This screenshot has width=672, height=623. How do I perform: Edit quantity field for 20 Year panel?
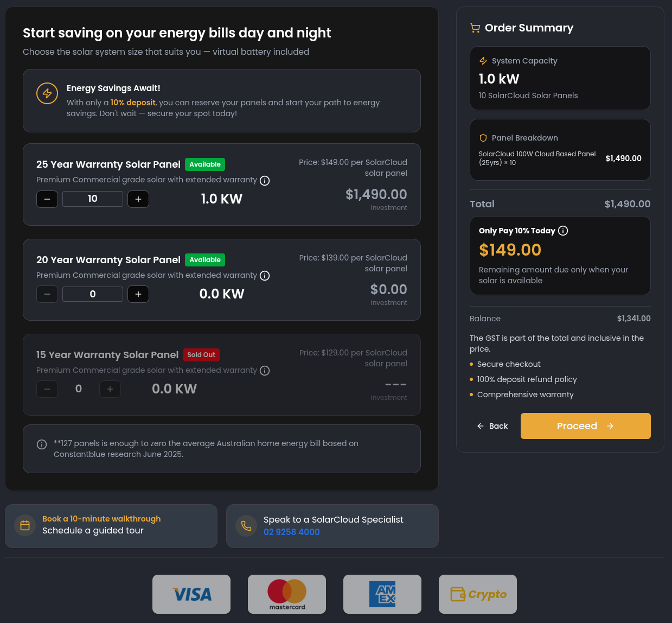click(93, 294)
